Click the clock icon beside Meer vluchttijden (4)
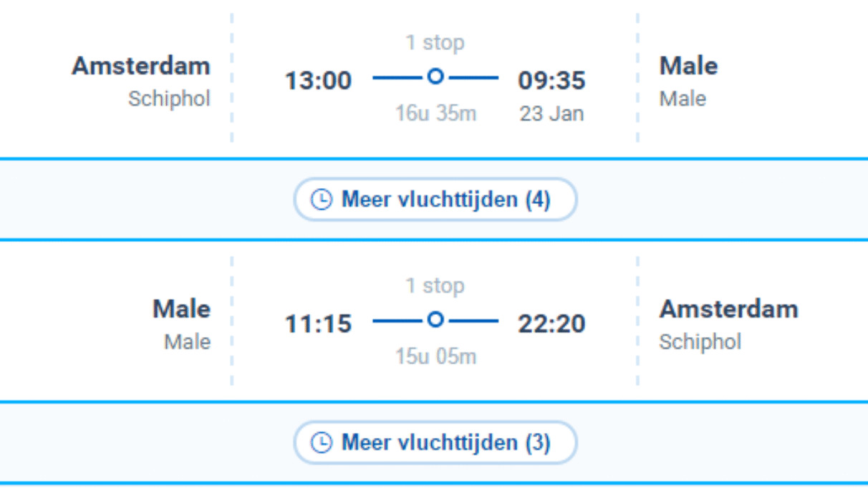This screenshot has width=868, height=488. (x=322, y=200)
